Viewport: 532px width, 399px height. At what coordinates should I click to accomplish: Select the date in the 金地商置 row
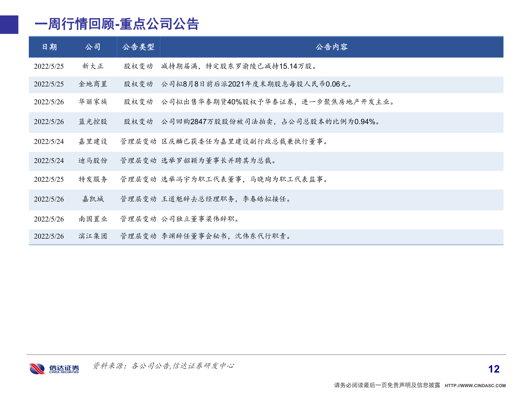(49, 84)
